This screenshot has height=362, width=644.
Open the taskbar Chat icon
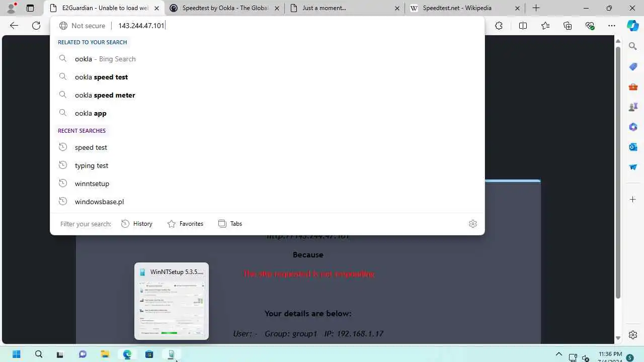tap(83, 354)
